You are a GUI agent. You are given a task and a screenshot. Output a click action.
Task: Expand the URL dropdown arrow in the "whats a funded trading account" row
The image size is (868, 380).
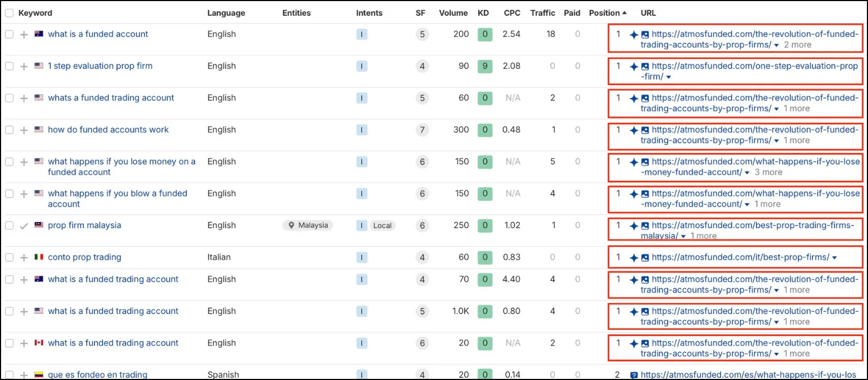pos(776,109)
